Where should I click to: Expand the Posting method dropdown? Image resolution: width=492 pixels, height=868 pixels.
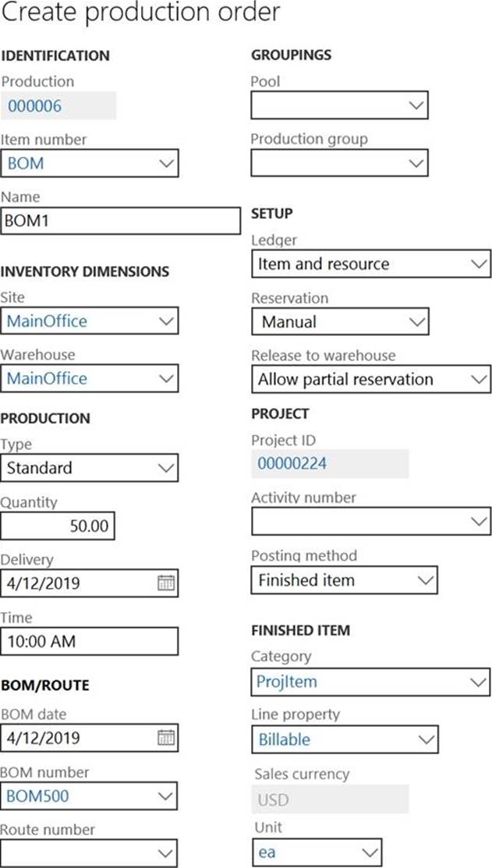click(x=425, y=580)
